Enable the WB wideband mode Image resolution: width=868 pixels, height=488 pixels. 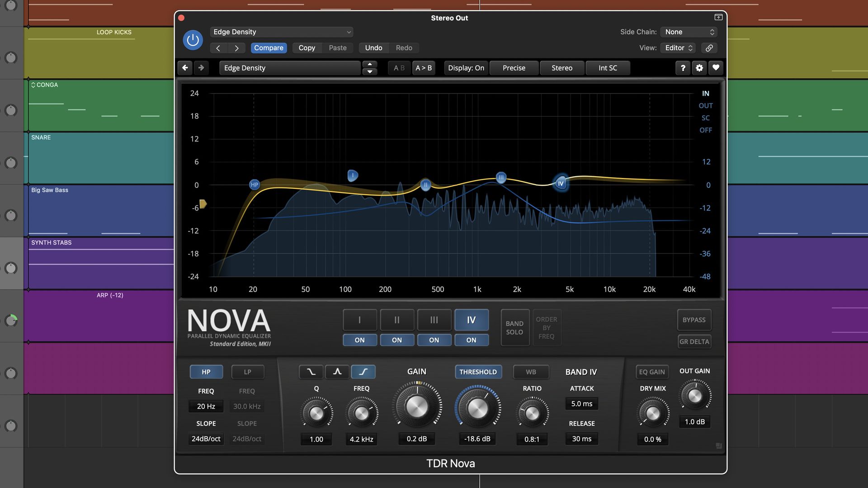pos(530,371)
